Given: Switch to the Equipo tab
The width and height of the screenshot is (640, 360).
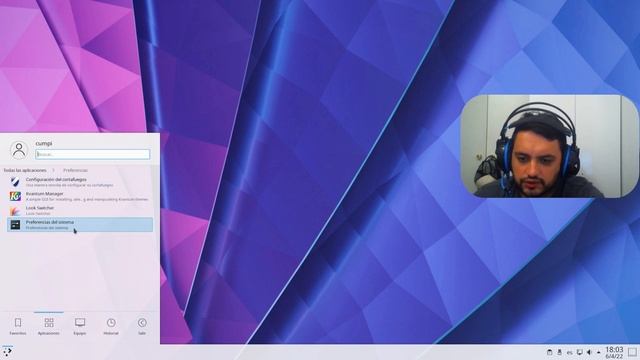Looking at the screenshot, I should [x=80, y=327].
